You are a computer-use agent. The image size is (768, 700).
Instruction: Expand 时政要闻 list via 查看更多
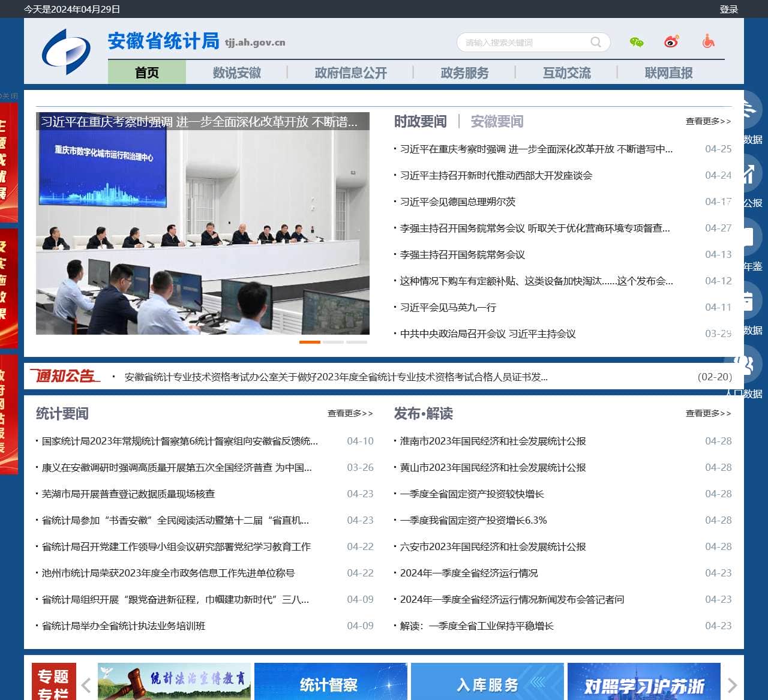tap(708, 121)
